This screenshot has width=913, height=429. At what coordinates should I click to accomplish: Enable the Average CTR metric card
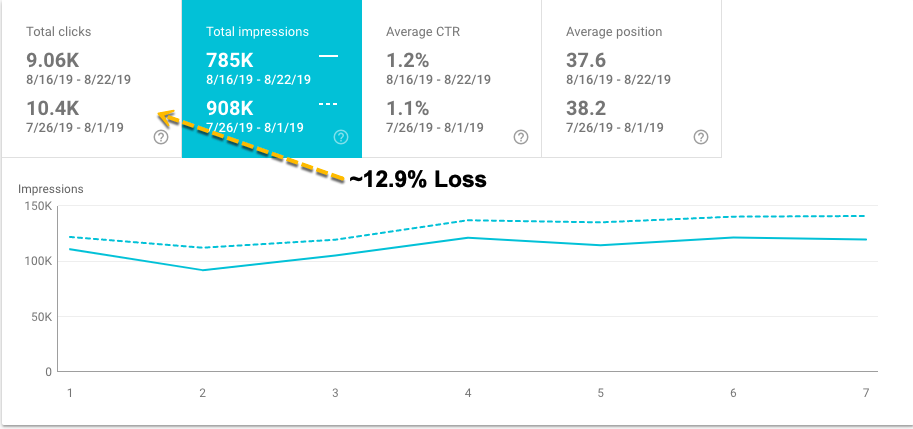pos(452,79)
